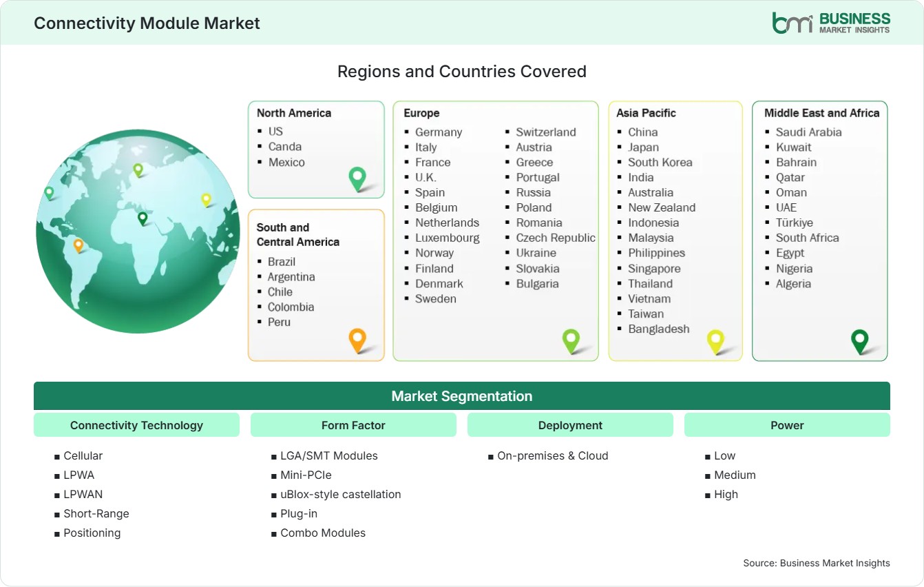Viewport: 924px width, 587px height.
Task: Click 'Argentina' in the country list
Action: pyautogui.click(x=291, y=277)
